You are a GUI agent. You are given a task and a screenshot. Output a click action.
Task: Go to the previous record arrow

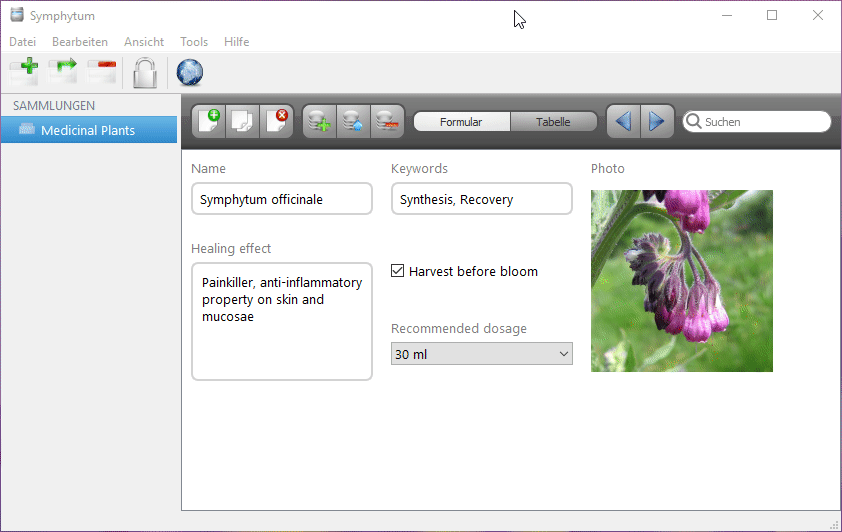pos(624,121)
